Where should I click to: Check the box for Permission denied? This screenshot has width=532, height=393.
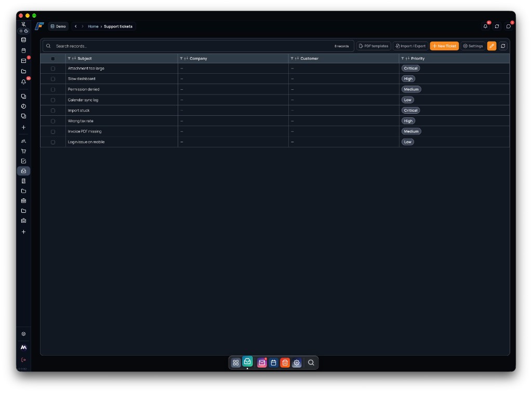[53, 89]
